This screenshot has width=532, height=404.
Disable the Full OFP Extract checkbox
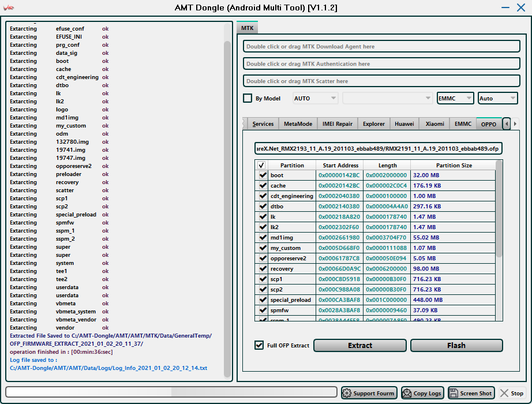point(259,345)
